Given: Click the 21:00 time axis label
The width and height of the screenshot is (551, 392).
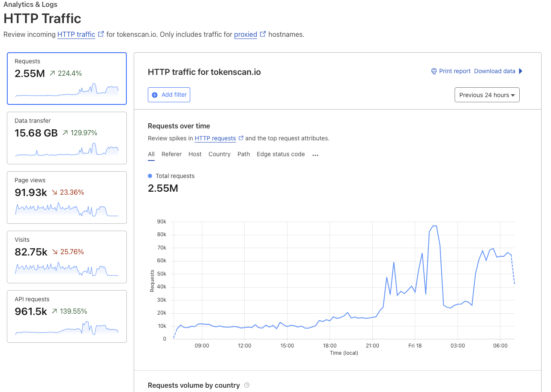Looking at the screenshot, I should [372, 345].
